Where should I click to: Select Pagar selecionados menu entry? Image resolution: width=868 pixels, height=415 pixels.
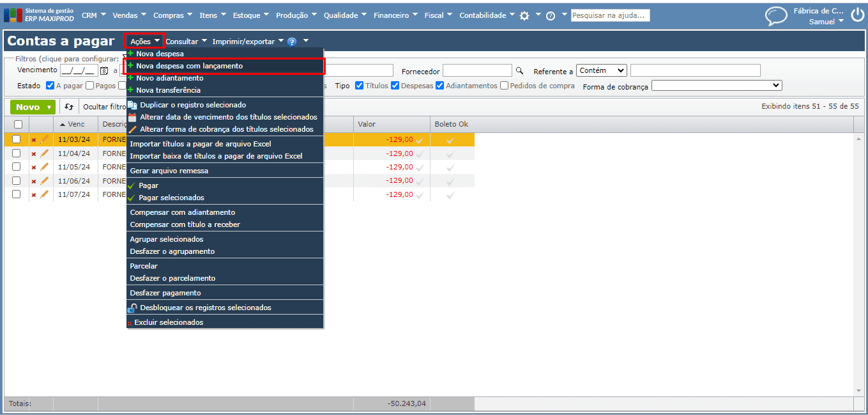(x=225, y=198)
